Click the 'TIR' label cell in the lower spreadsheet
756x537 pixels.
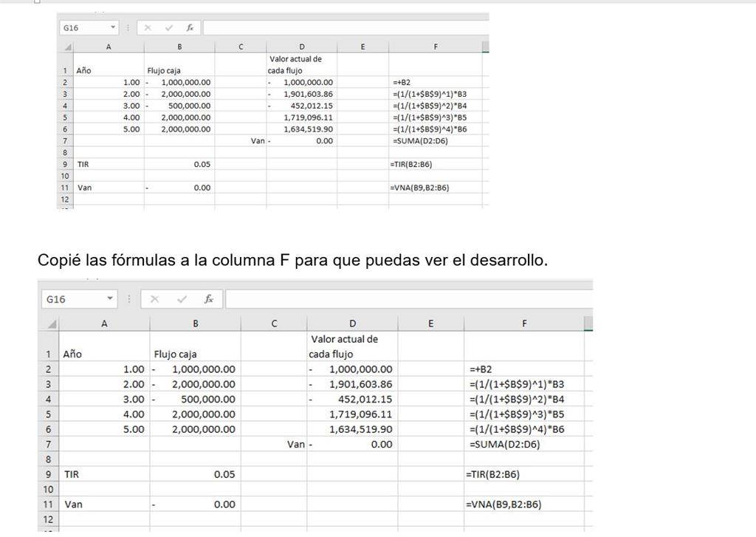point(104,474)
